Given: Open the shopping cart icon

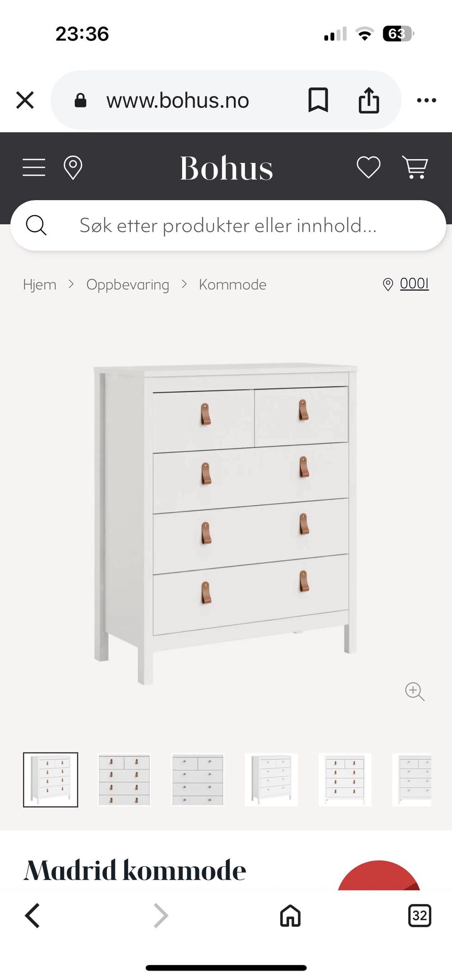Looking at the screenshot, I should pyautogui.click(x=415, y=167).
